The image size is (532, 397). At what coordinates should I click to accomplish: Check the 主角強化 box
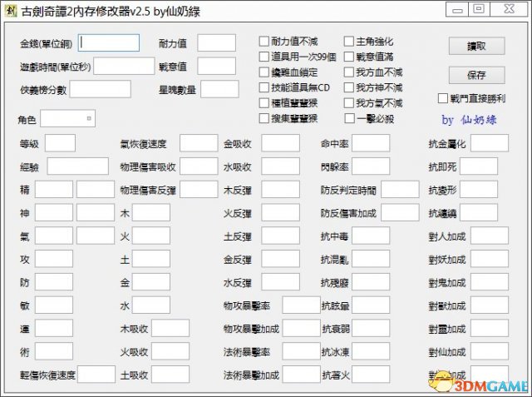[x=349, y=42]
